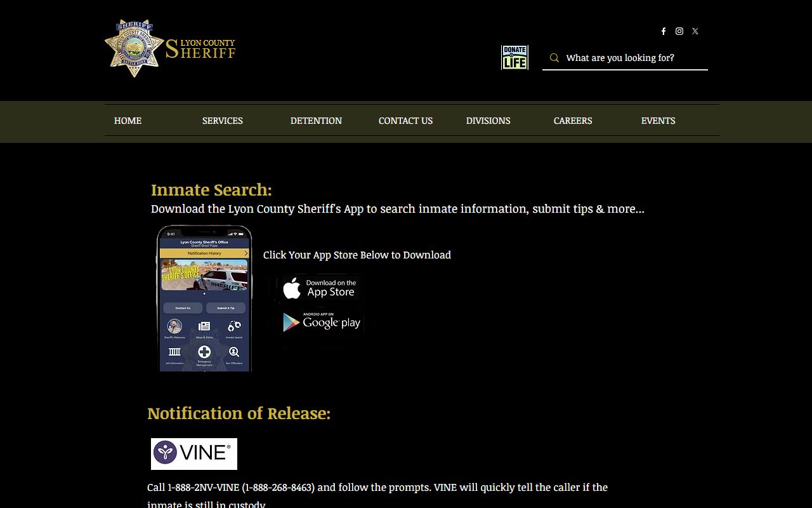Open the SERVICES menu item
Viewport: 812px width, 508px height.
click(x=223, y=121)
